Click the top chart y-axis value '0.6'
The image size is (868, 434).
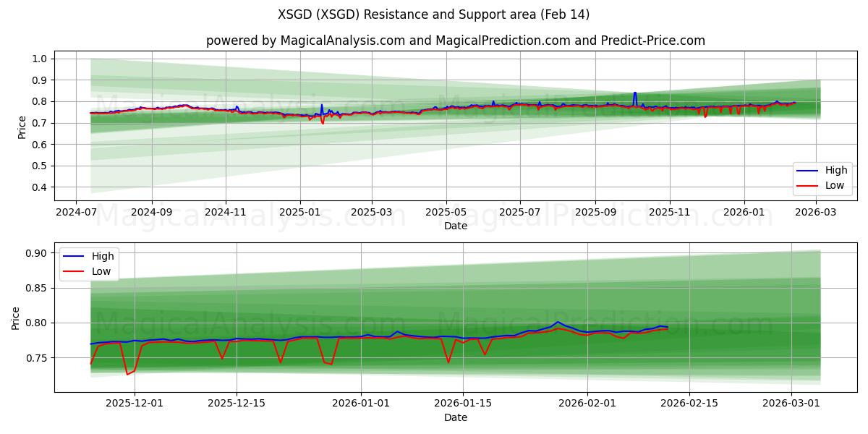[40, 145]
